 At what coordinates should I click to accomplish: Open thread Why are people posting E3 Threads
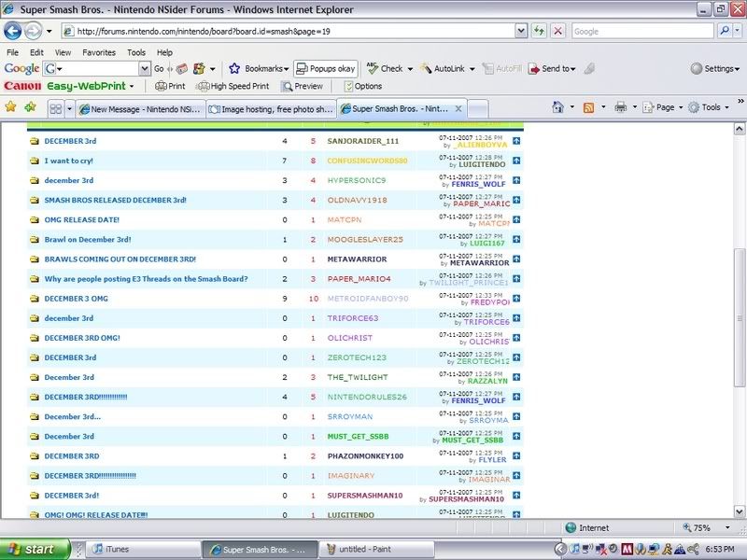pos(147,279)
